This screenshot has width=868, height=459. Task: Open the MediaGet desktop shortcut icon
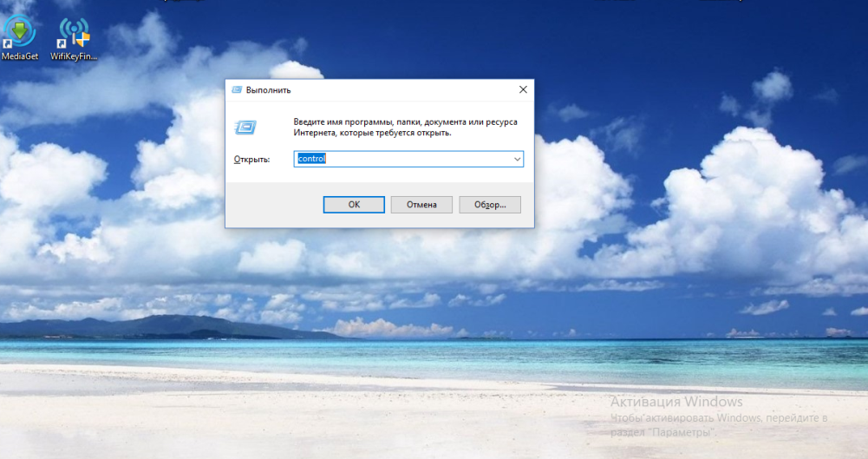(x=19, y=31)
